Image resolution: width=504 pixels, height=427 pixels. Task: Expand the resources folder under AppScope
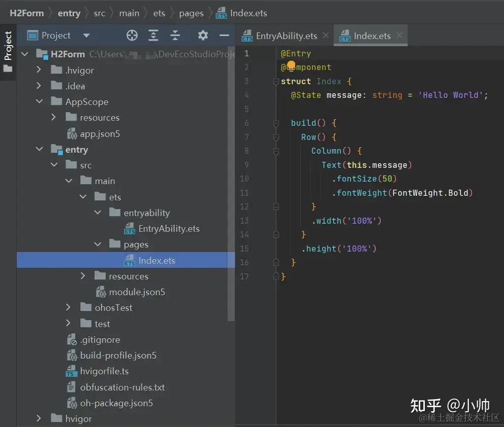coord(54,117)
